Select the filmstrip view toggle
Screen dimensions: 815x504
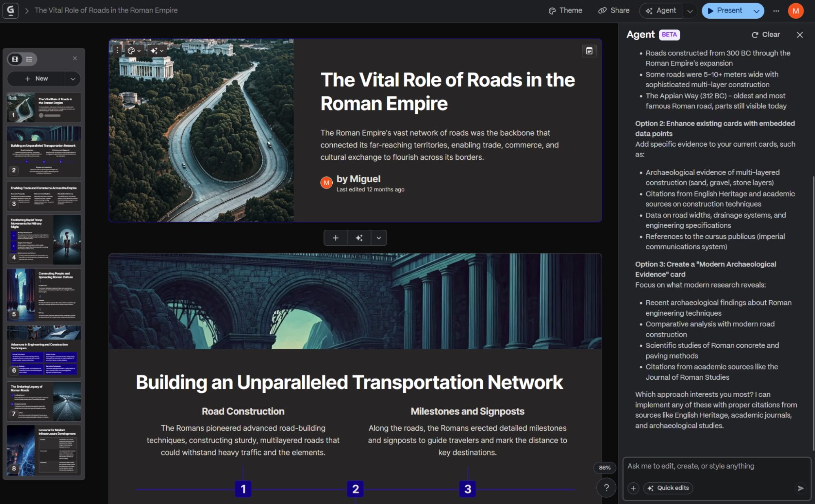[x=15, y=59]
